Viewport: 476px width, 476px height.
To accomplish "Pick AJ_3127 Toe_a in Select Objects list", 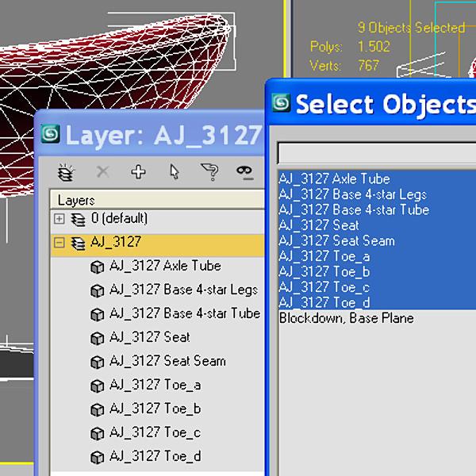I will 377,256.
